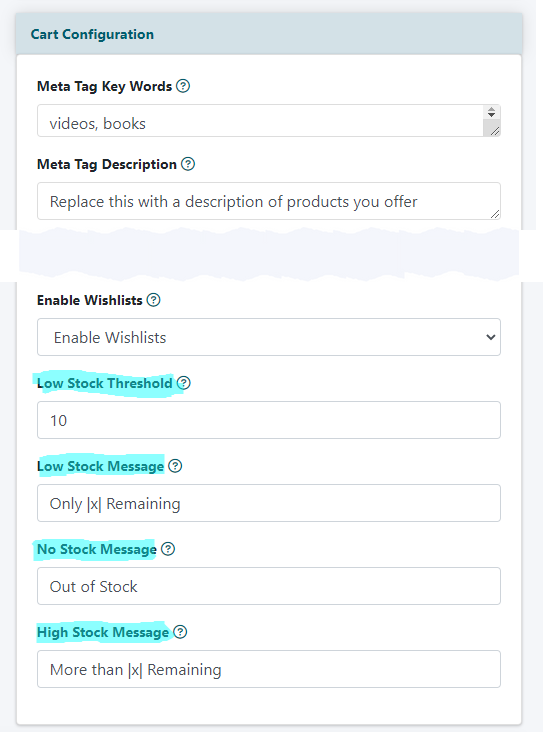This screenshot has width=557, height=741.
Task: Click resize grip of Meta Tag Key Words box
Action: coord(495,131)
